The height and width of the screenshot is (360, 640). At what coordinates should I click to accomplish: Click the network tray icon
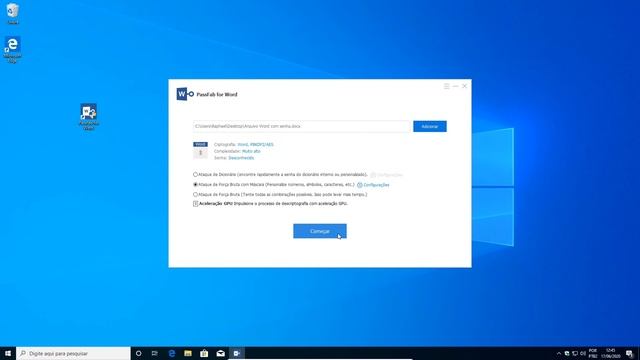tap(575, 353)
